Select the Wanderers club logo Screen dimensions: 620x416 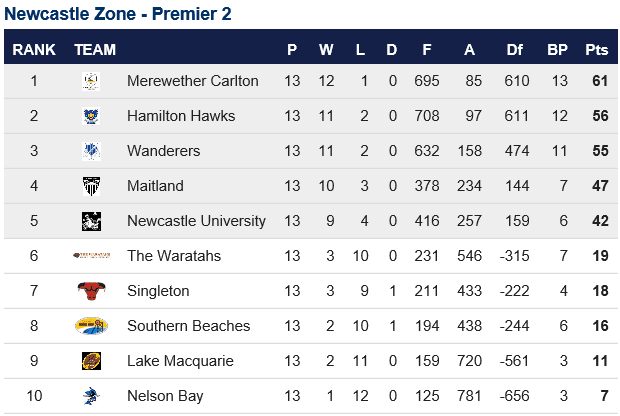click(x=91, y=151)
